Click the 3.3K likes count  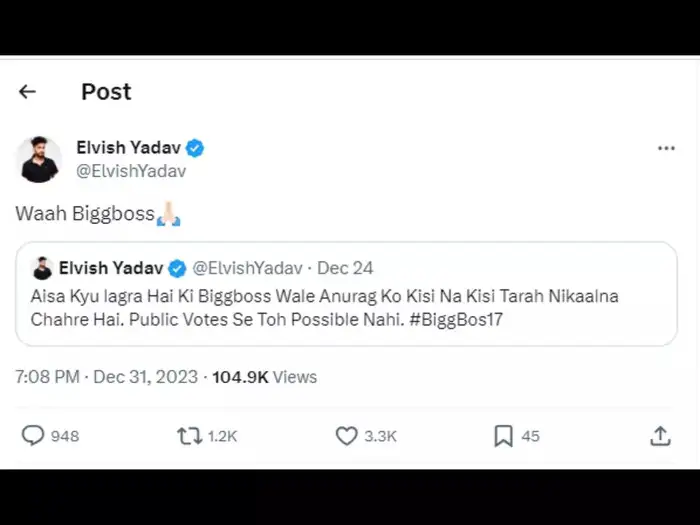pyautogui.click(x=380, y=436)
